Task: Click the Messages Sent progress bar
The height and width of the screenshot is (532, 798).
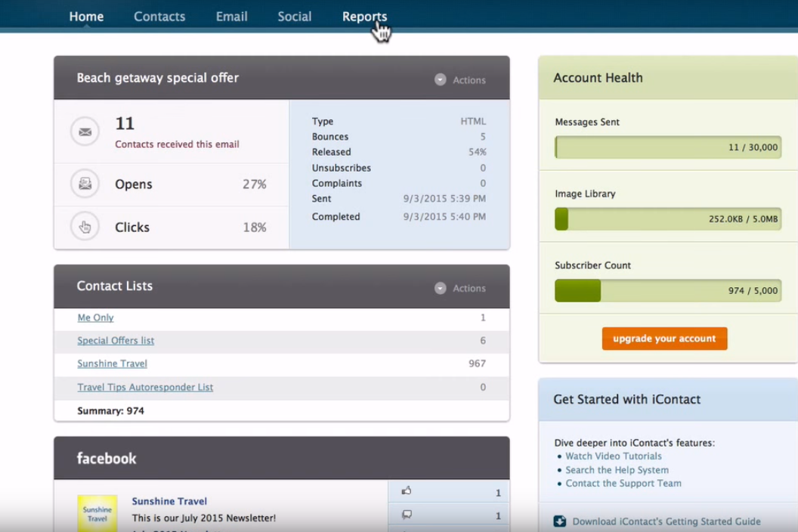Action: pos(668,147)
